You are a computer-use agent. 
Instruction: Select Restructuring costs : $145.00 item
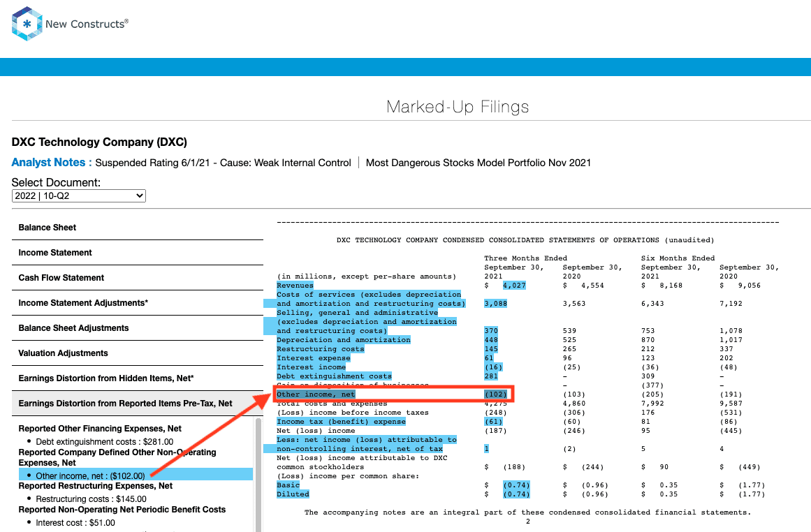91,499
